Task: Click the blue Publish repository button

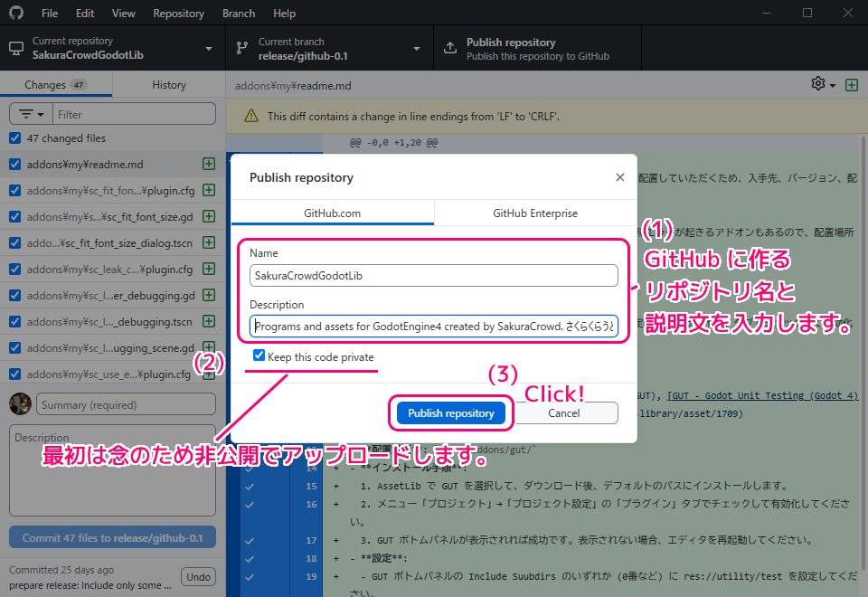Action: 451,412
